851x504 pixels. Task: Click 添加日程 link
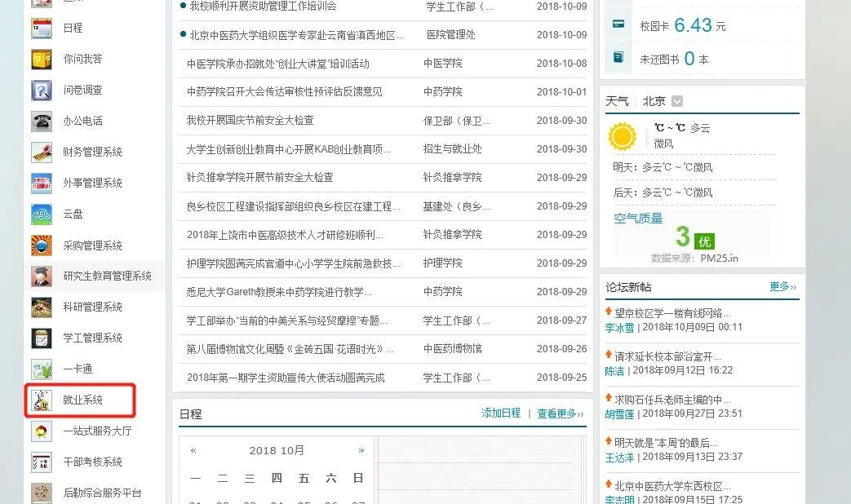coord(501,413)
